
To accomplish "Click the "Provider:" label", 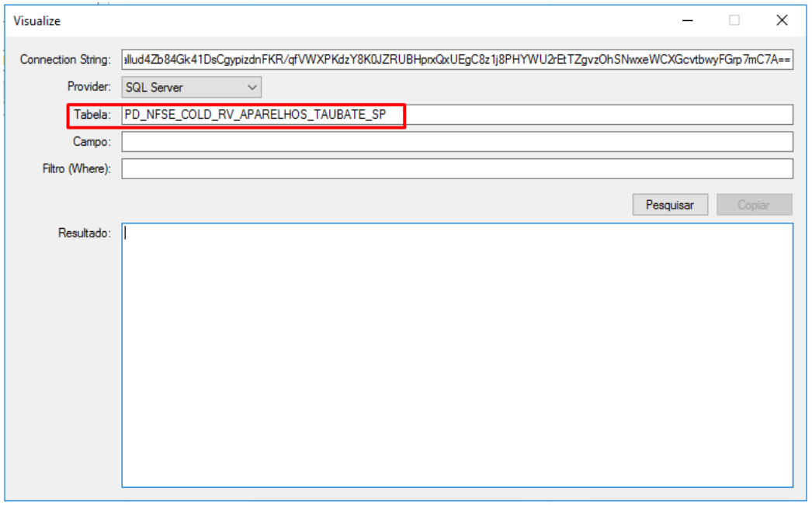I will click(x=89, y=87).
